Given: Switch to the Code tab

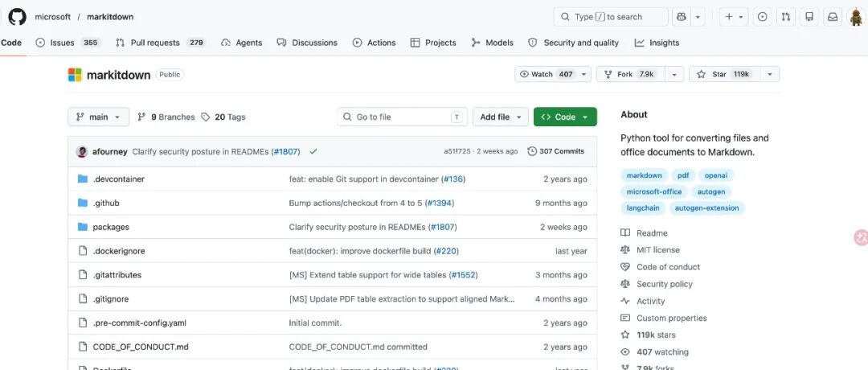Looking at the screenshot, I should coord(11,43).
